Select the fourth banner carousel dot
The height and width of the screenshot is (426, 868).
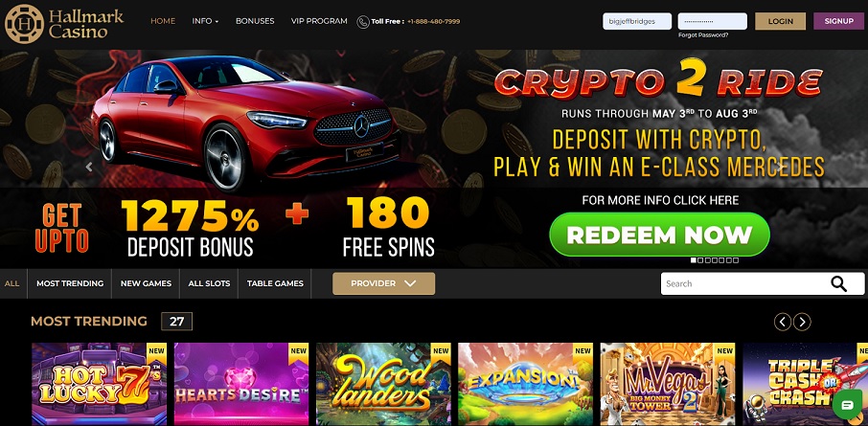(715, 260)
